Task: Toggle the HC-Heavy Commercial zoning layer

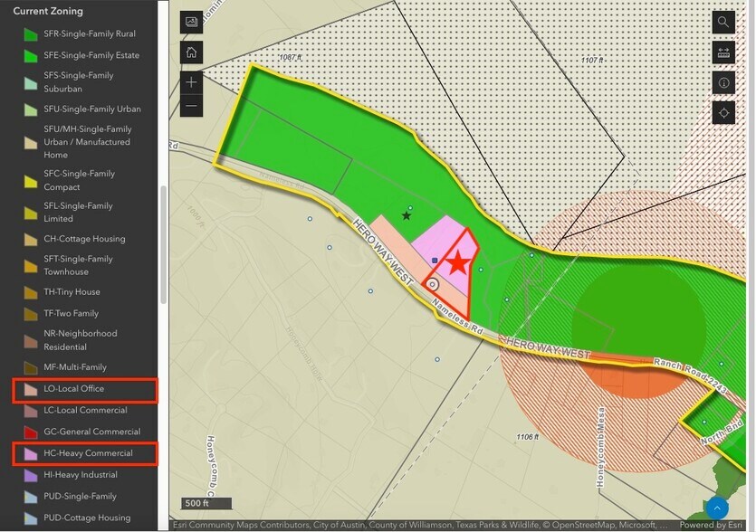Action: (84, 453)
